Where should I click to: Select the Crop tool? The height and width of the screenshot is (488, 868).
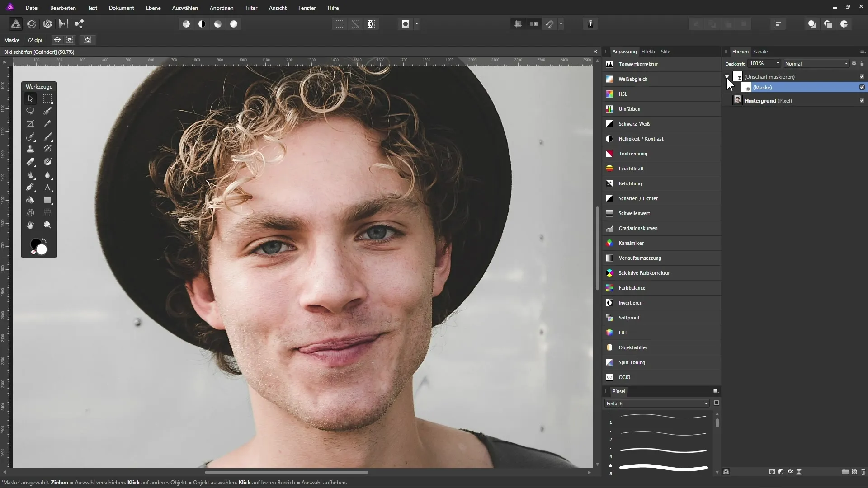pyautogui.click(x=30, y=124)
